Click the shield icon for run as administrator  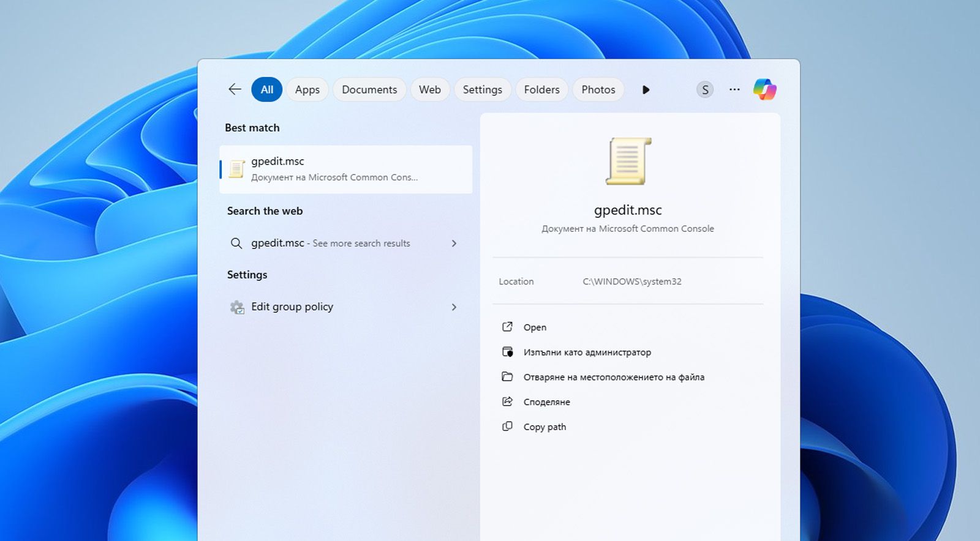pos(507,352)
